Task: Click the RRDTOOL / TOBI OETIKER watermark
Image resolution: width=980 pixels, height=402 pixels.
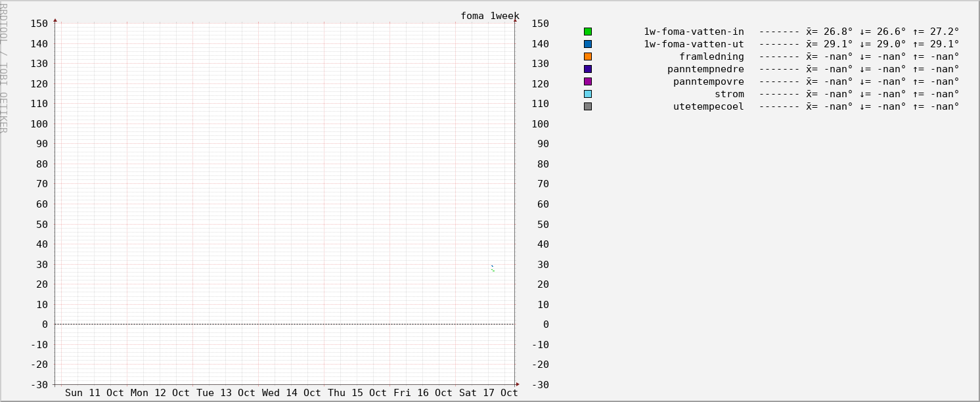Action: click(x=4, y=67)
